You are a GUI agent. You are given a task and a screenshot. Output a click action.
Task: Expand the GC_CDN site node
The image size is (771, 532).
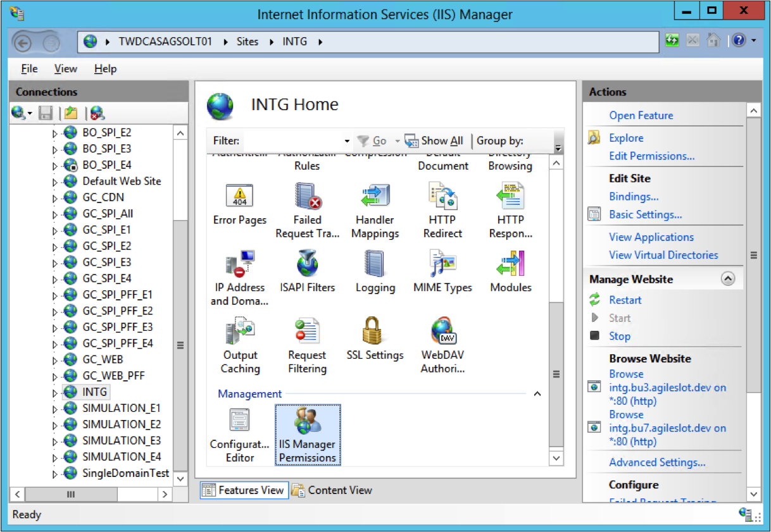coord(55,197)
